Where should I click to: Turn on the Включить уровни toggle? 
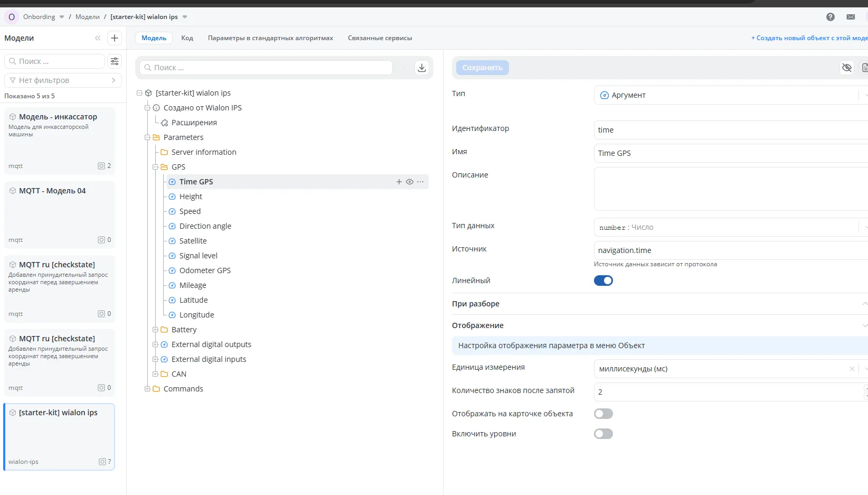603,434
